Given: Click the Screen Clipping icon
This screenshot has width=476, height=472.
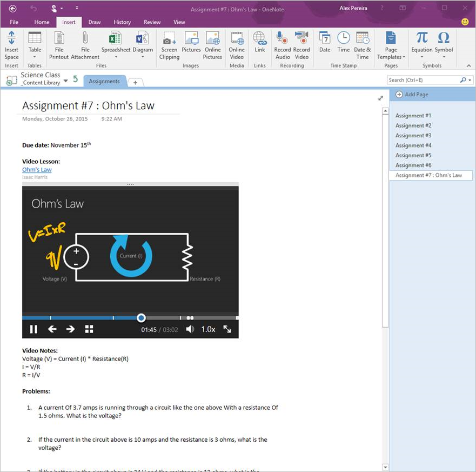Looking at the screenshot, I should [x=169, y=39].
